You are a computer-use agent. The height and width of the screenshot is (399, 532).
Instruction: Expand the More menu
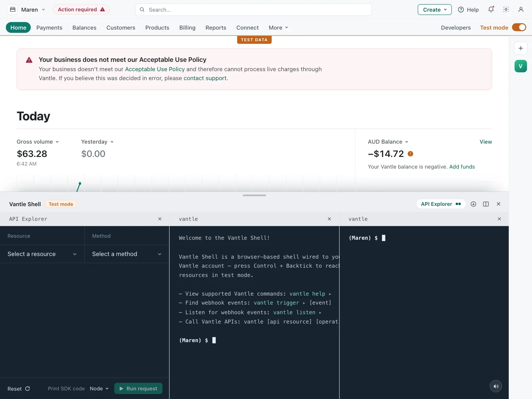tap(278, 28)
